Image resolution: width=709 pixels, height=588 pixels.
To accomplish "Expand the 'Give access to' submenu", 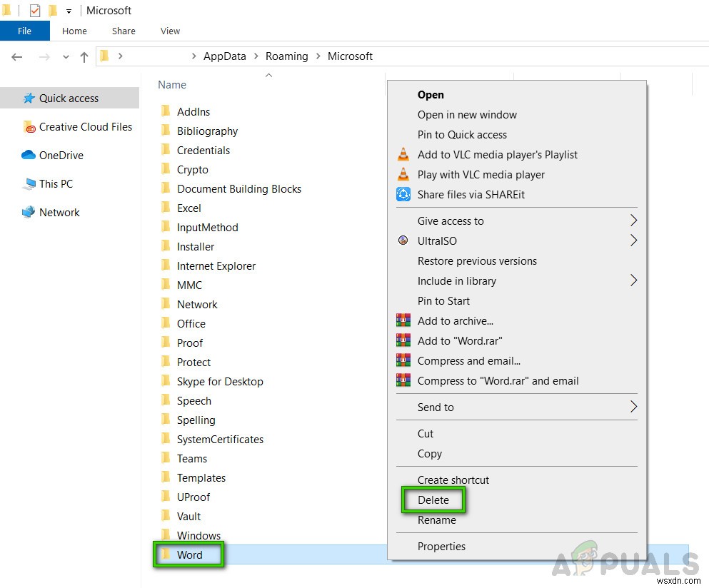I will [451, 221].
